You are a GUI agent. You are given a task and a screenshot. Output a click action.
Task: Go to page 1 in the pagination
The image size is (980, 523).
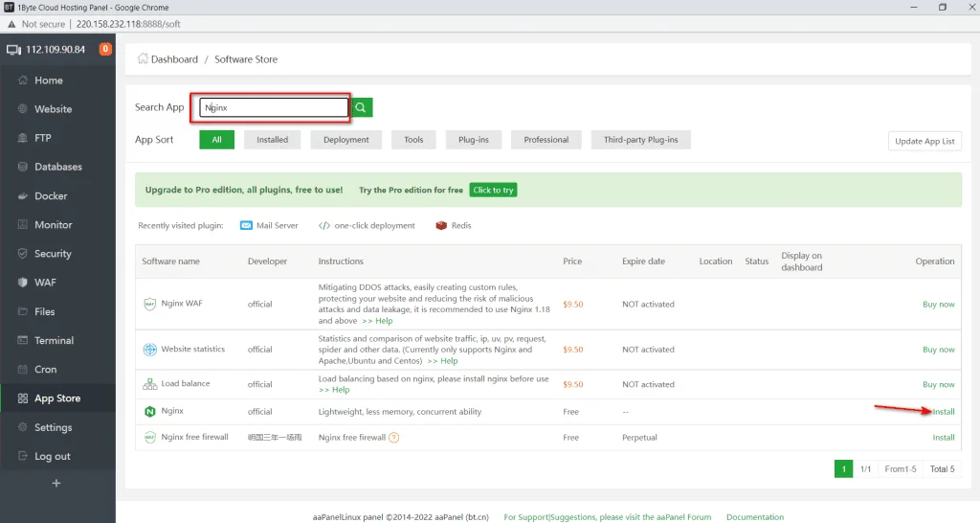tap(843, 468)
